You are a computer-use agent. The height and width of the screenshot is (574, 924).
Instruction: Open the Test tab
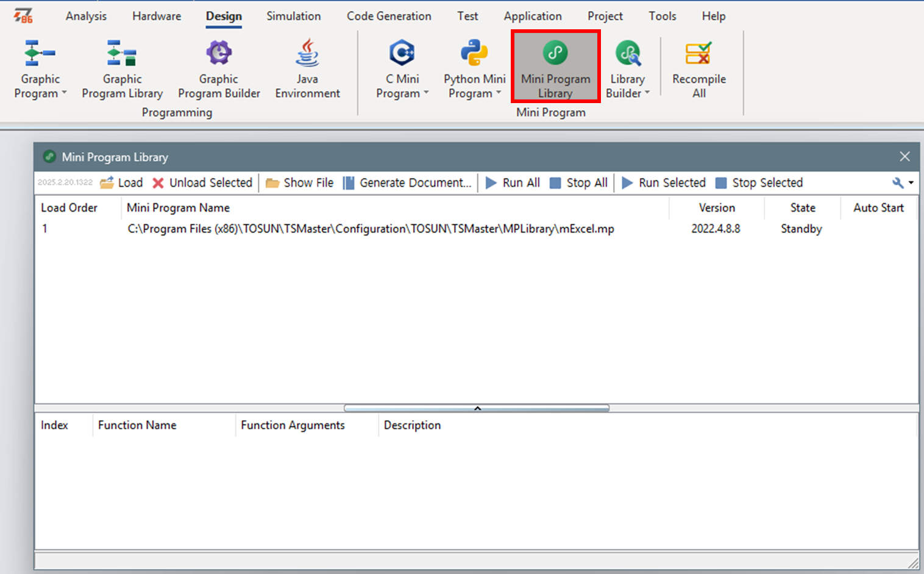(x=467, y=16)
